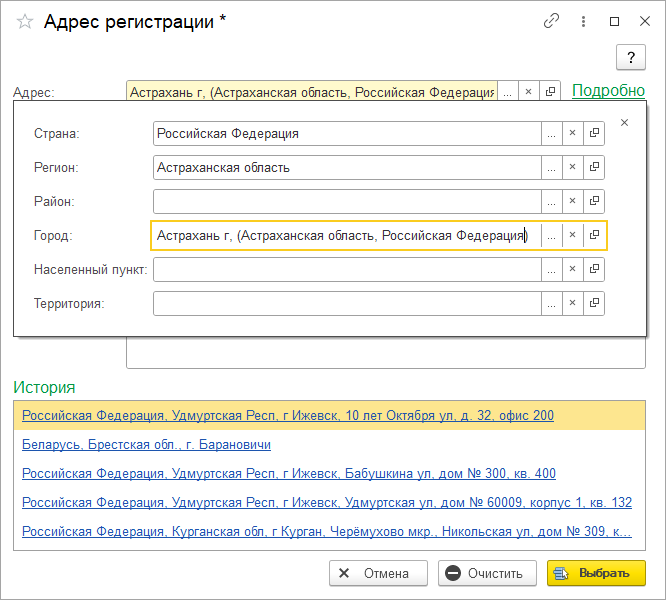This screenshot has height=600, width=666.
Task: Add this window to favorites star
Action: tap(25, 21)
